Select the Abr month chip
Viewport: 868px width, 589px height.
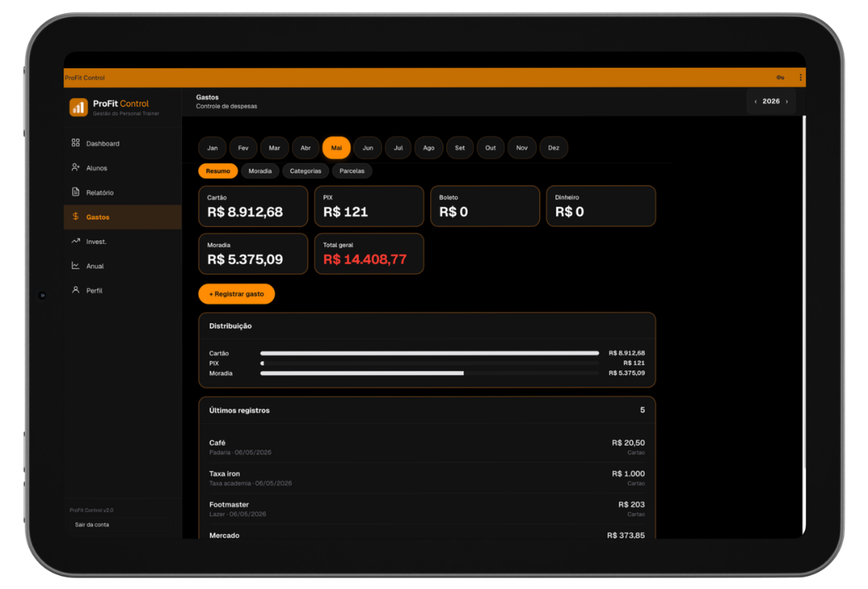(305, 148)
